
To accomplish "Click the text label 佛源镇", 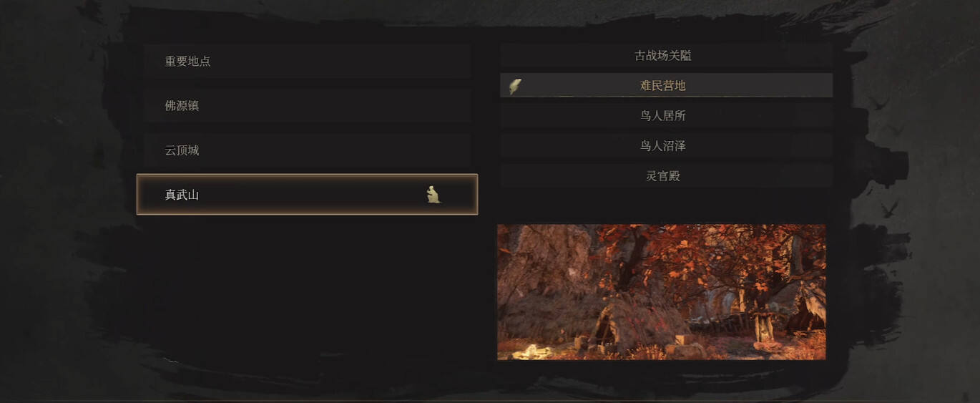I will point(182,106).
